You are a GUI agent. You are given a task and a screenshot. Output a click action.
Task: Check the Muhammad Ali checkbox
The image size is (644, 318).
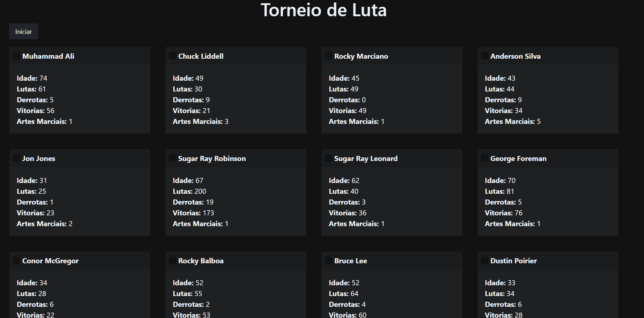point(16,56)
